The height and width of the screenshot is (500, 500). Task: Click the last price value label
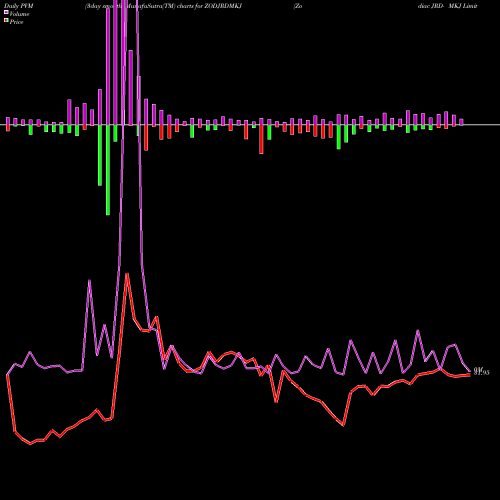[x=482, y=372]
